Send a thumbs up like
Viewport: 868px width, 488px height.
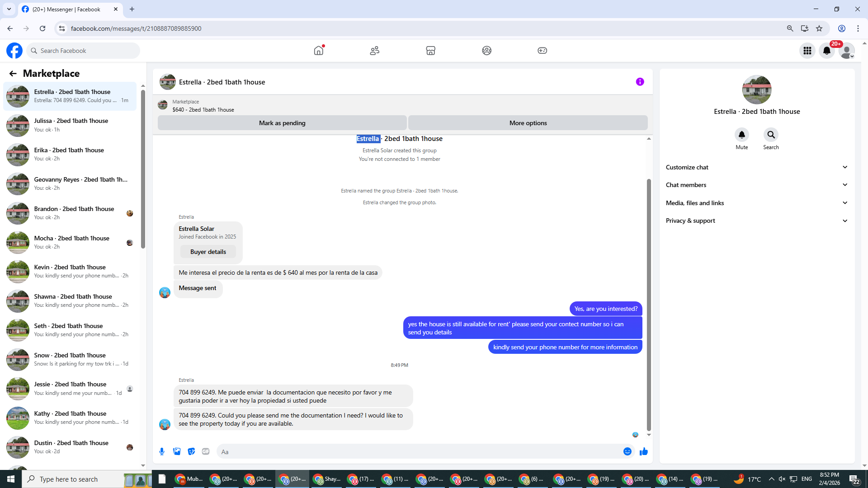pos(643,451)
